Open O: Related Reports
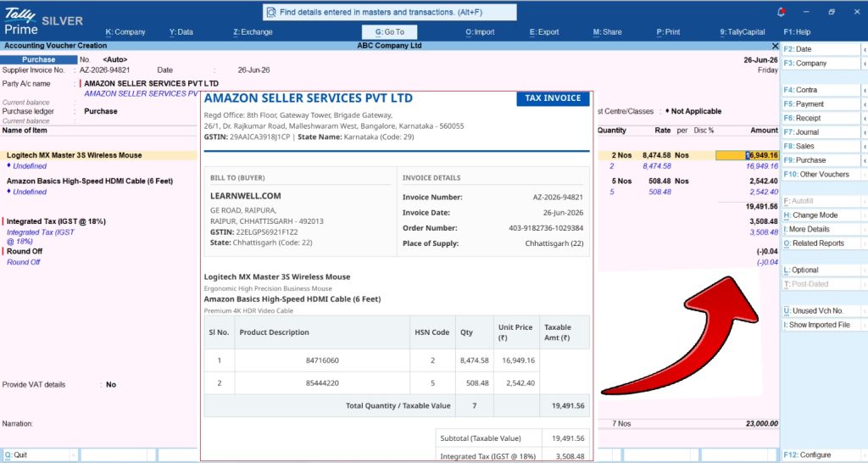Viewport: 868px width, 463px height. coord(821,243)
